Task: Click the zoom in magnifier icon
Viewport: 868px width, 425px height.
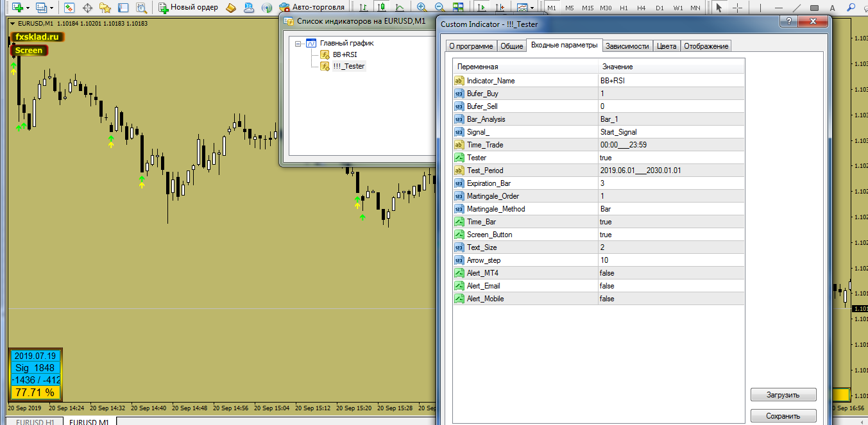Action: pyautogui.click(x=421, y=8)
